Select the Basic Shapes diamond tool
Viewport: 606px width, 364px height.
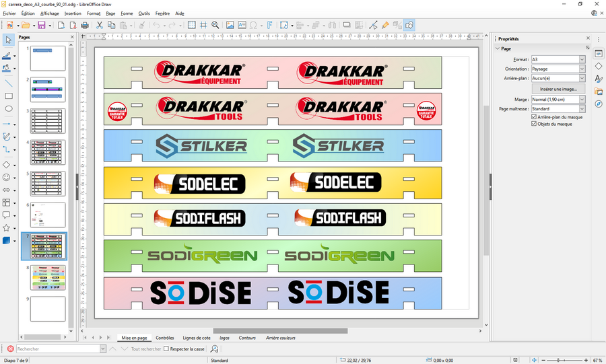pos(7,165)
